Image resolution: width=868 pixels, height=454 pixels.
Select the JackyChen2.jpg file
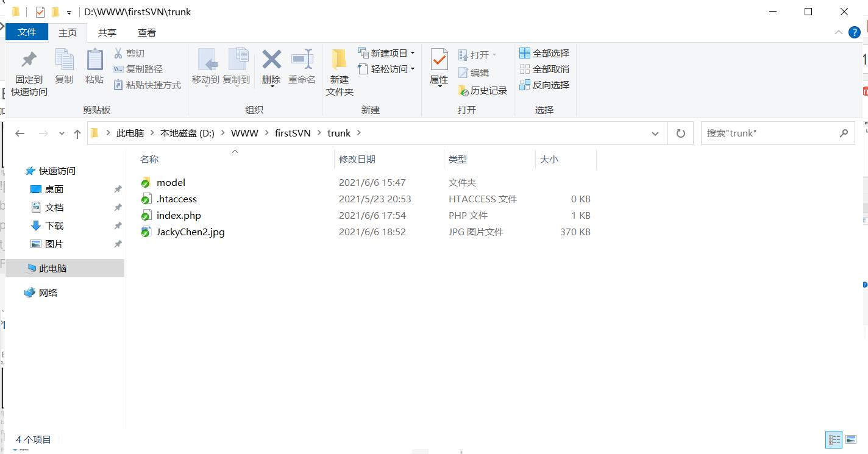191,232
